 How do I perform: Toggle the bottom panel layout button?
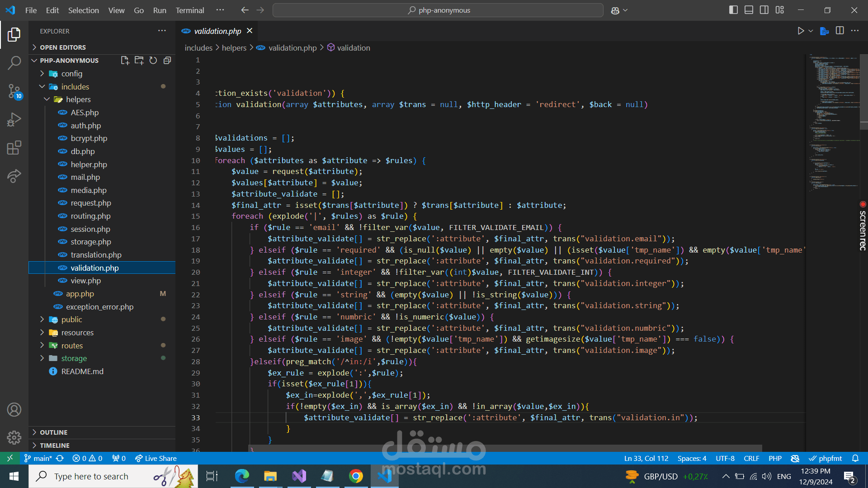coord(749,10)
